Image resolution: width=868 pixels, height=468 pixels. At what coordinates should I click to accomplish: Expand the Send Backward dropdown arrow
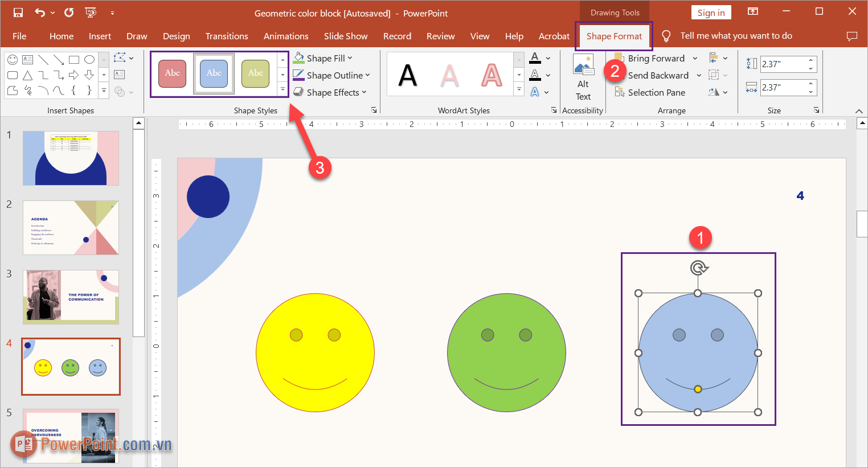(699, 75)
